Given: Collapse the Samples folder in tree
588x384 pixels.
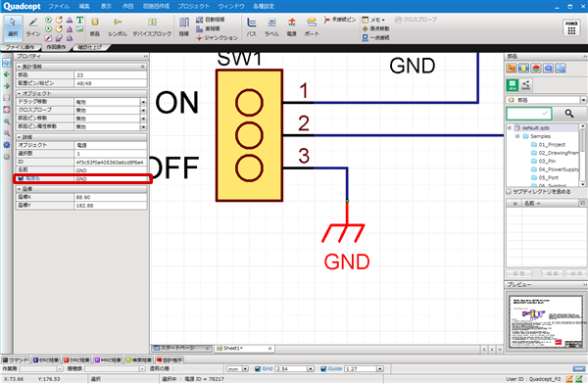Looking at the screenshot, I should click(517, 136).
